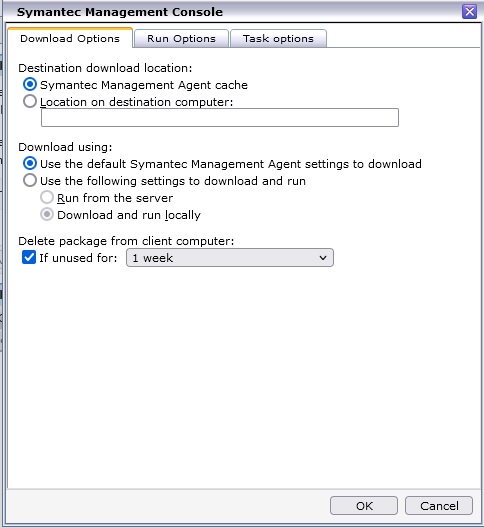Click the 'Download and run locally' label text
484x528 pixels.
(129, 215)
